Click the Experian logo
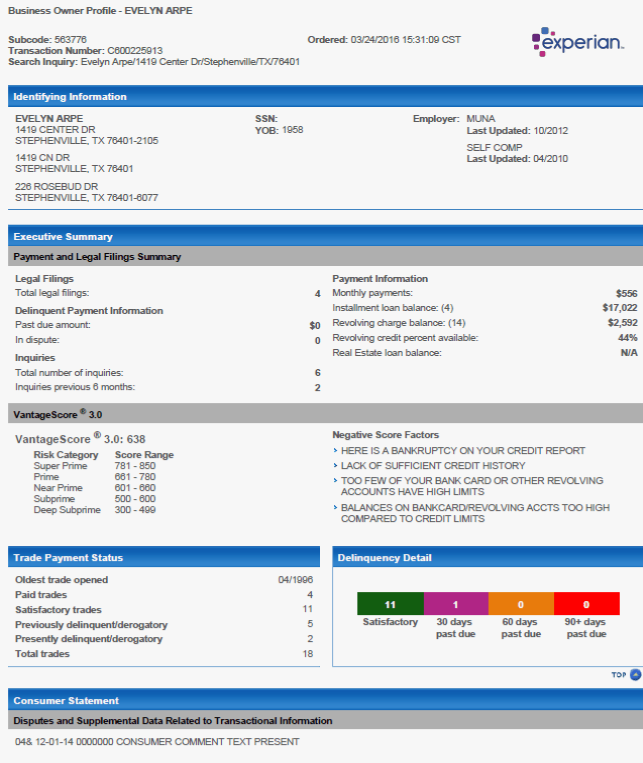Screen dimensions: 643x763 coord(578,42)
